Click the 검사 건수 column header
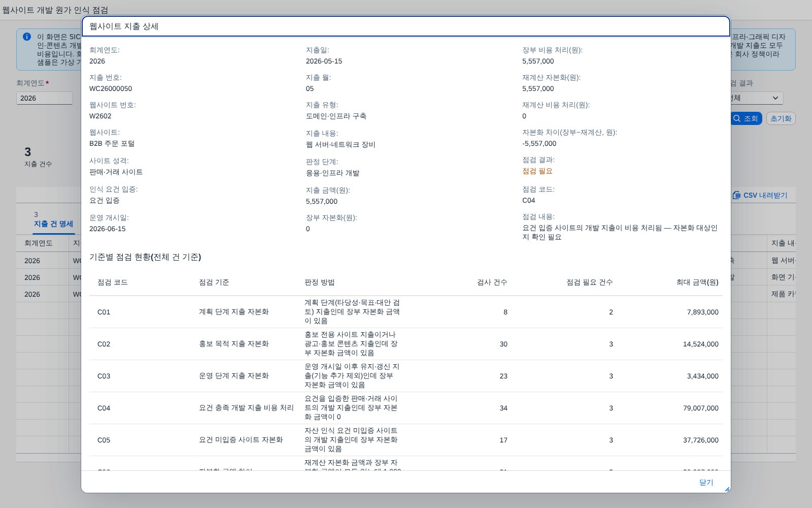This screenshot has width=812, height=508. (x=492, y=282)
